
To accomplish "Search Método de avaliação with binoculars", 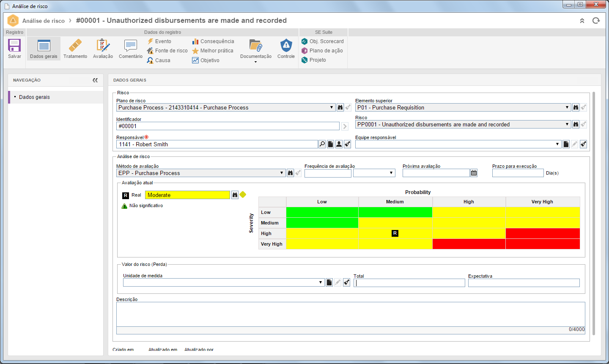I will pyautogui.click(x=290, y=173).
